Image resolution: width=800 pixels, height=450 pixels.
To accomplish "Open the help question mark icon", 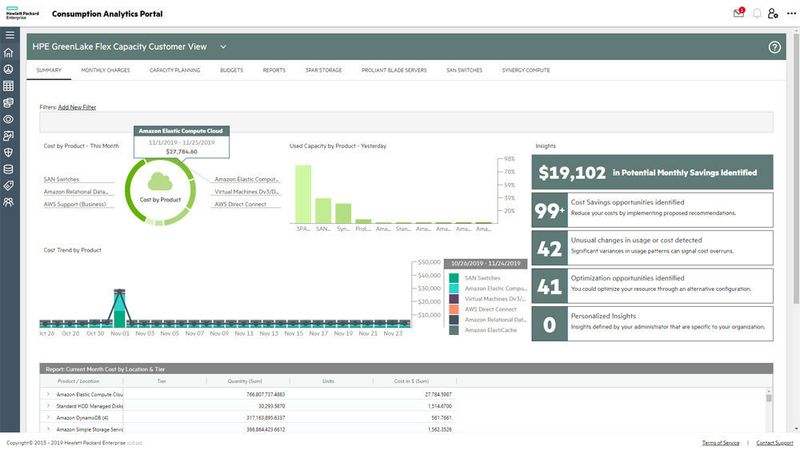I will [x=774, y=47].
